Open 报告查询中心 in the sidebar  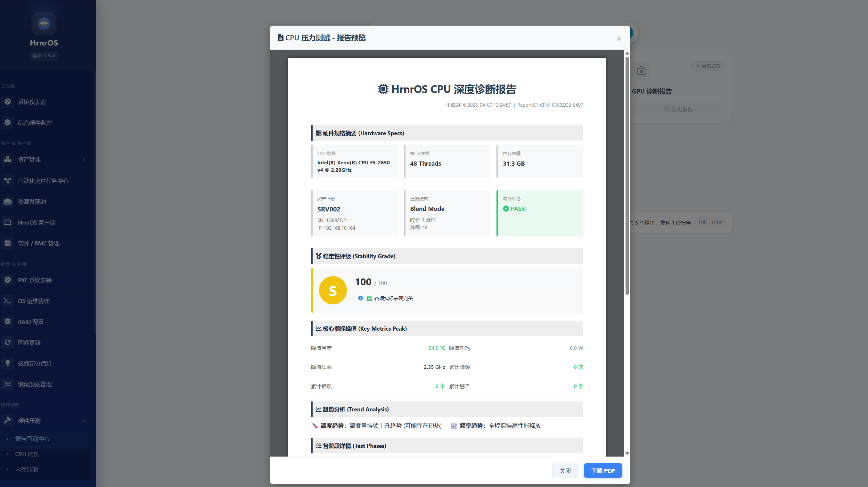[x=32, y=439]
